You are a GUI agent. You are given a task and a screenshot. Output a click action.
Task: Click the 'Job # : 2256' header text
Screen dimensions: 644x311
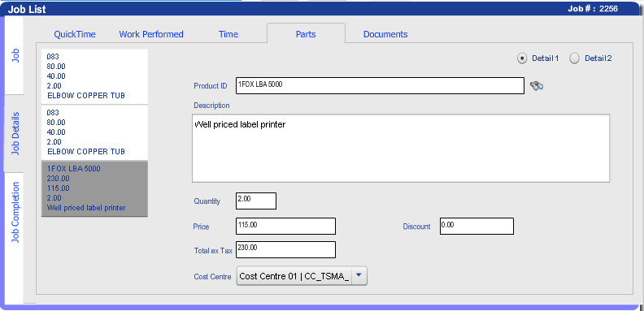[593, 8]
